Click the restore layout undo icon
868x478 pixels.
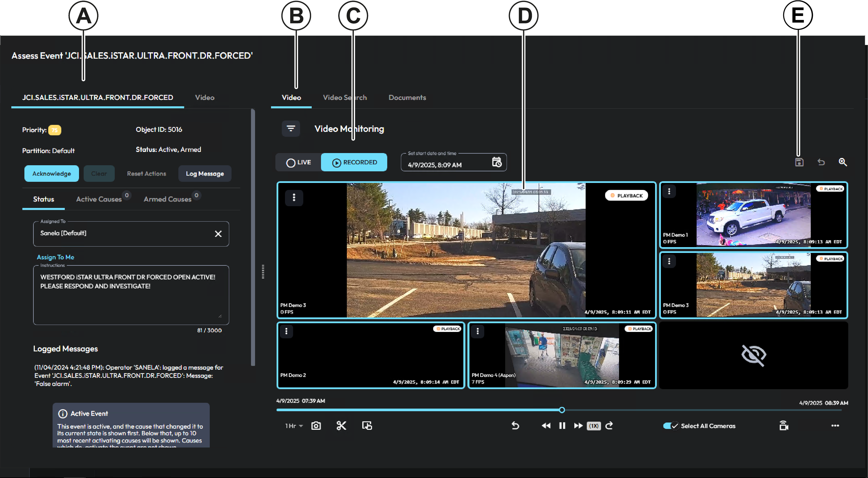(x=821, y=162)
